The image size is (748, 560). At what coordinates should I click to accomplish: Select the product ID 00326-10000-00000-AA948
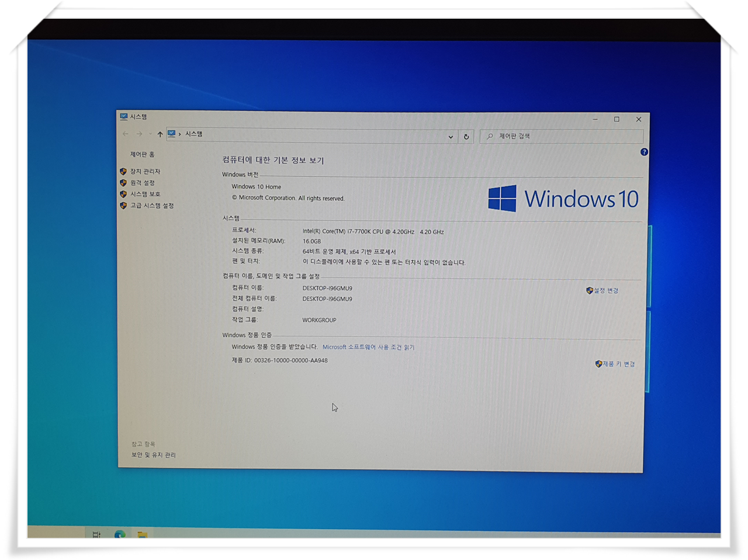(290, 360)
